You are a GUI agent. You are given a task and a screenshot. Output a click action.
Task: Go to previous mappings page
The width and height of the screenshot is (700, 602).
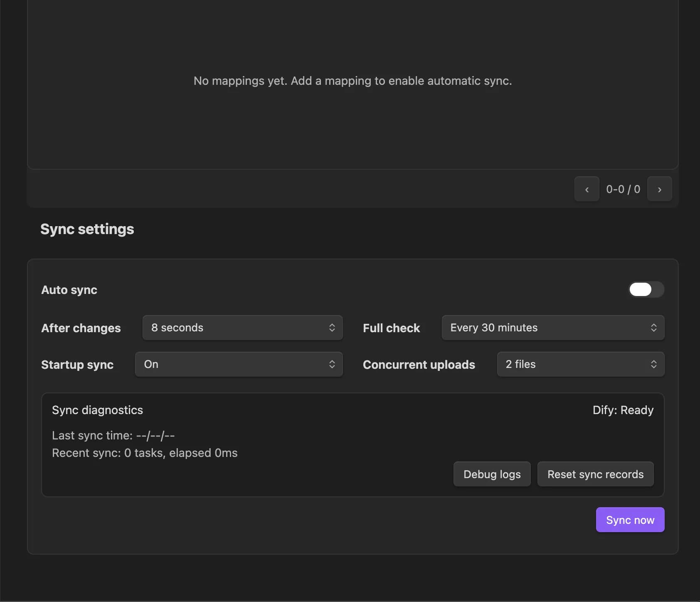click(587, 189)
